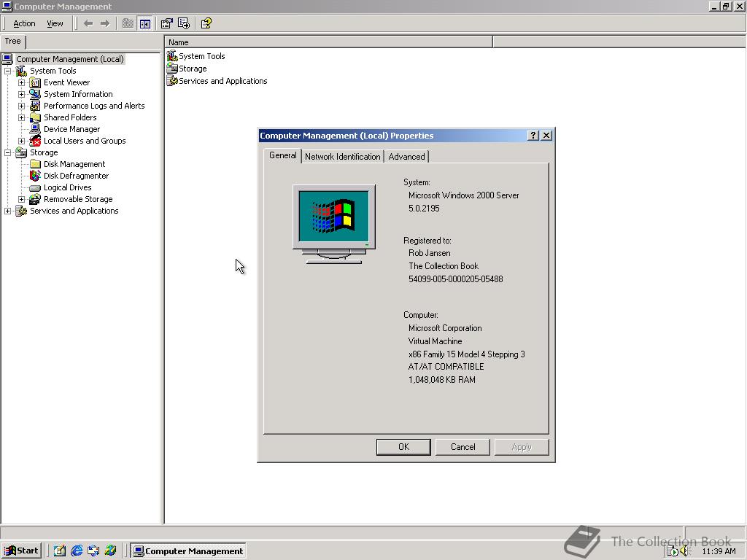This screenshot has width=747, height=560.
Task: Click the Event Viewer tree icon
Action: tap(35, 82)
